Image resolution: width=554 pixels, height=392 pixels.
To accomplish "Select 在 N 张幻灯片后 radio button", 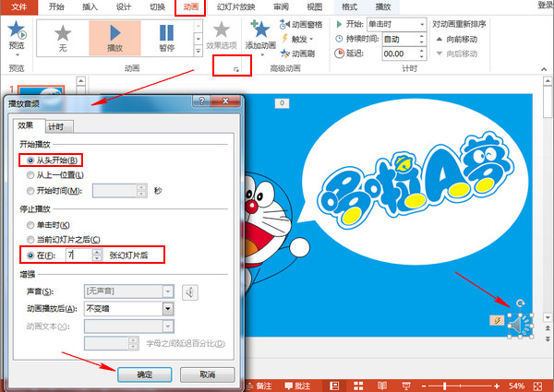I will (x=30, y=255).
